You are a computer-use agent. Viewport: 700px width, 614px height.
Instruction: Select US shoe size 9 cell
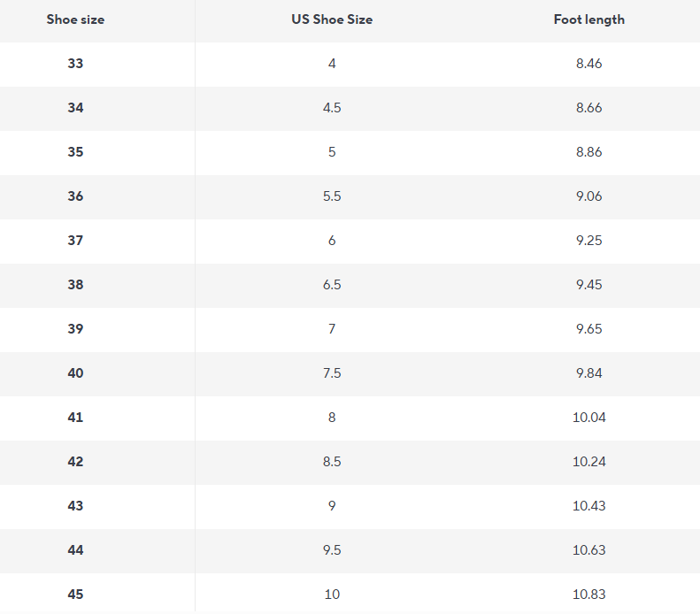332,506
